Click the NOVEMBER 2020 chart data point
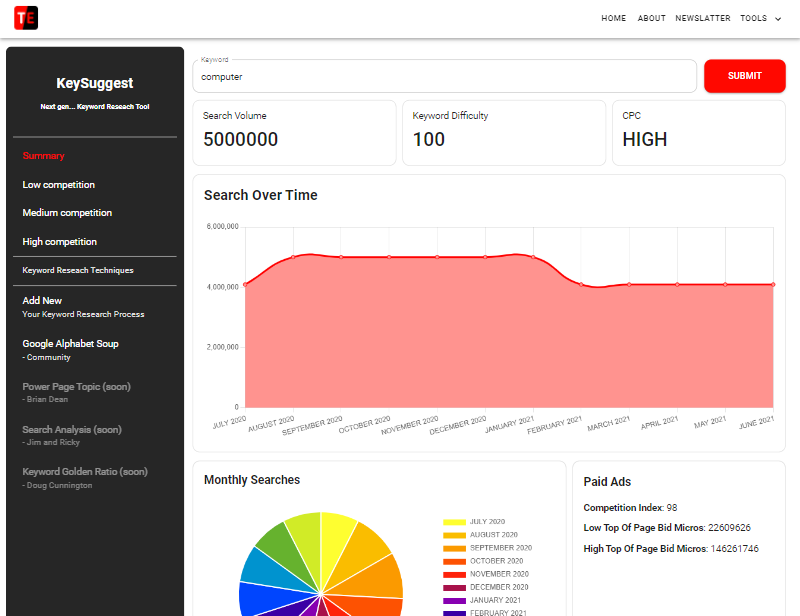Screen dimensions: 800x616 [437, 257]
